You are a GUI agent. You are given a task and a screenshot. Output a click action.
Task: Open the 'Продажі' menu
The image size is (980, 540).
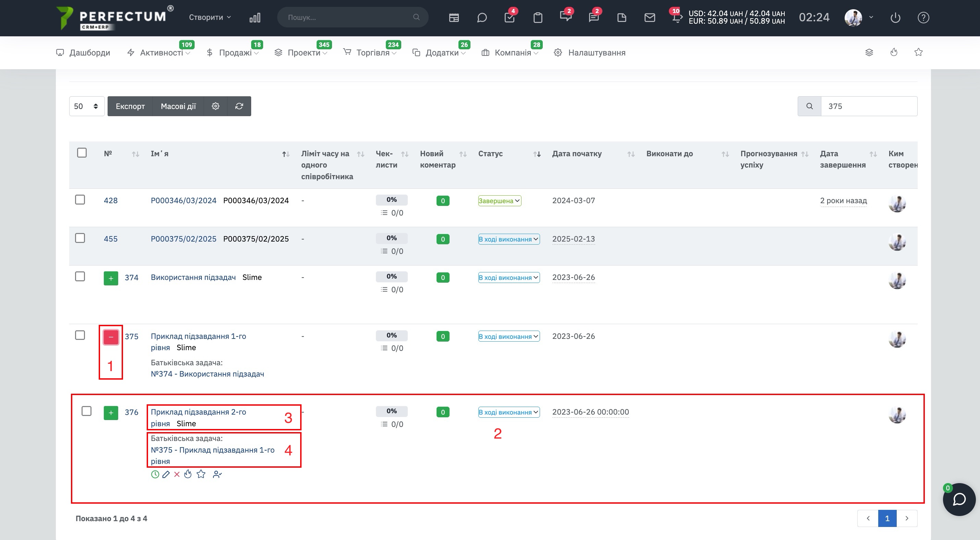(232, 52)
